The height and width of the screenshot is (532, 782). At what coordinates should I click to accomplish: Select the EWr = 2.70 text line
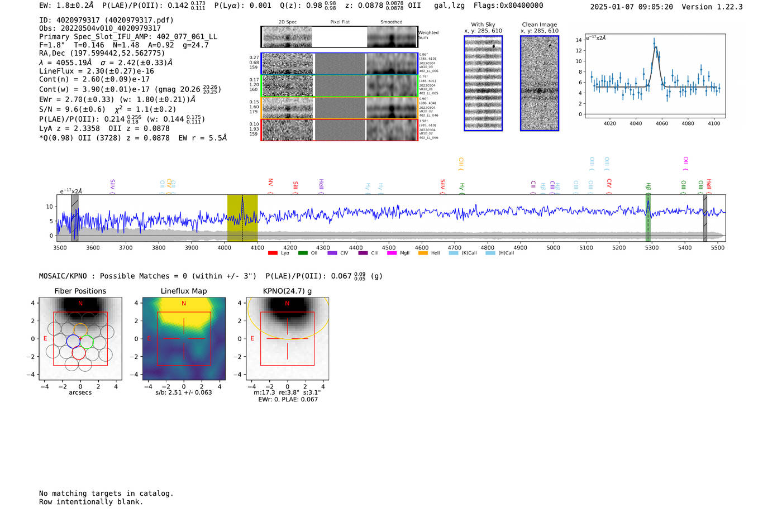[x=117, y=99]
